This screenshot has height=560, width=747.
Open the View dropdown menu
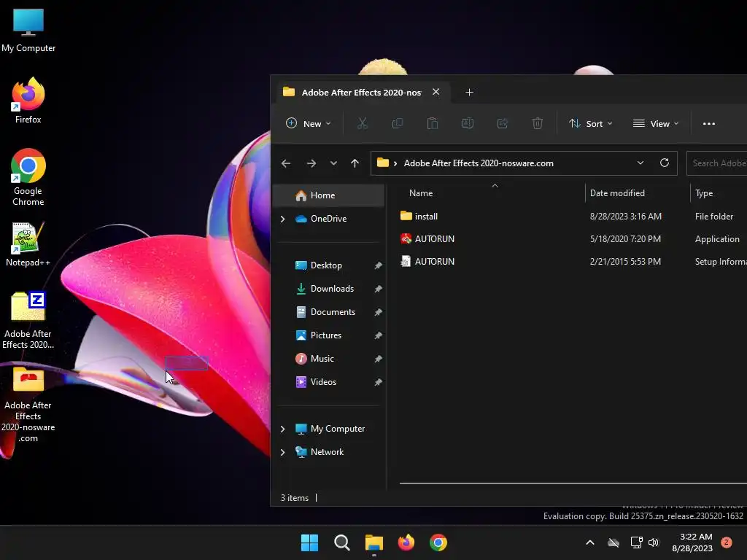656,124
